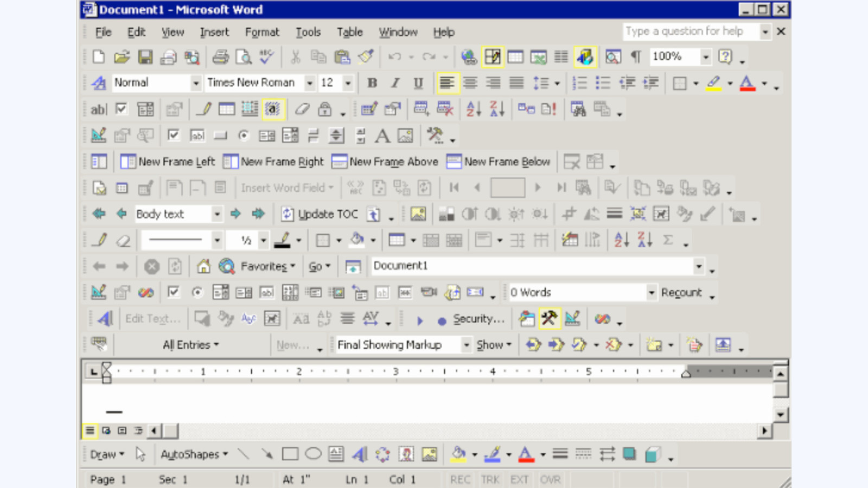Open the Insert menu
Screen dimensions: 868x488
point(214,32)
